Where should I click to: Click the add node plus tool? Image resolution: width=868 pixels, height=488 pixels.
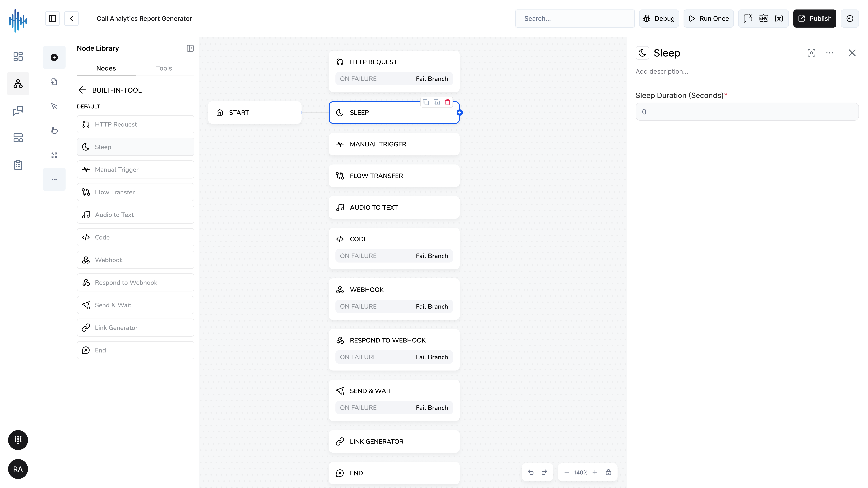pos(54,57)
